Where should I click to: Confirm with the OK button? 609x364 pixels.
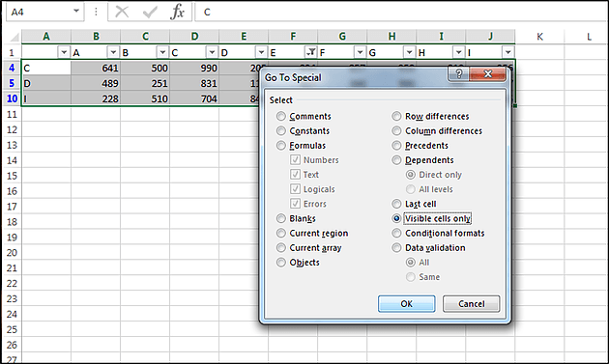(x=407, y=303)
